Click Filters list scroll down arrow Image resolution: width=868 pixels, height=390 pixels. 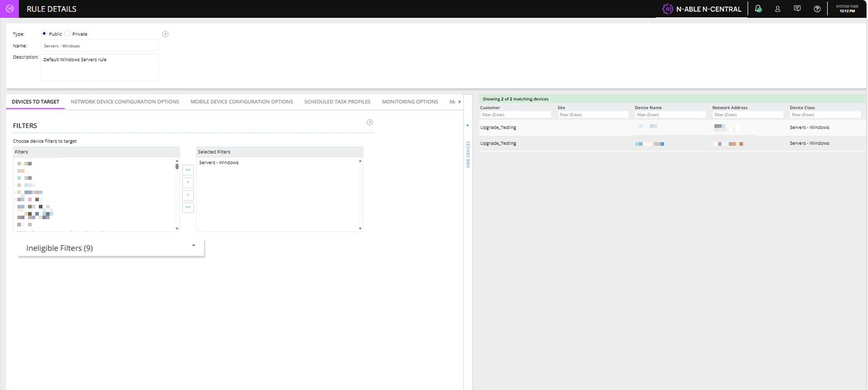point(177,229)
